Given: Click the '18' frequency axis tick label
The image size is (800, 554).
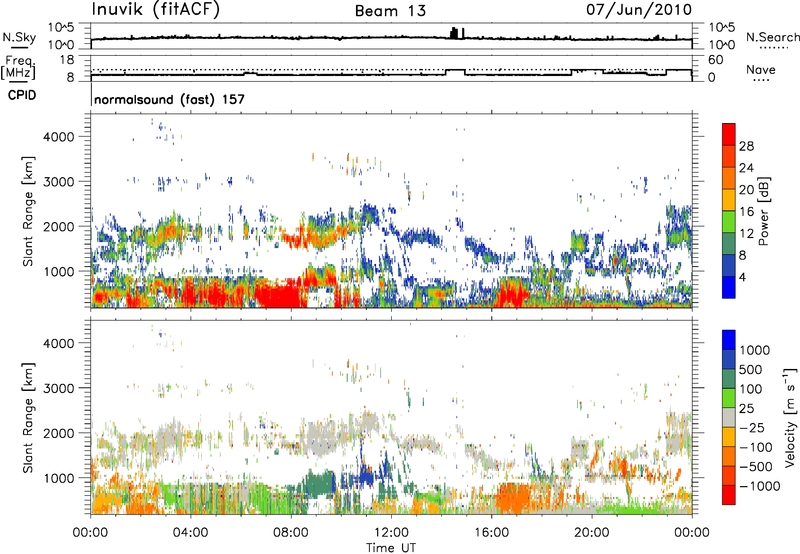Looking at the screenshot, I should tap(66, 60).
